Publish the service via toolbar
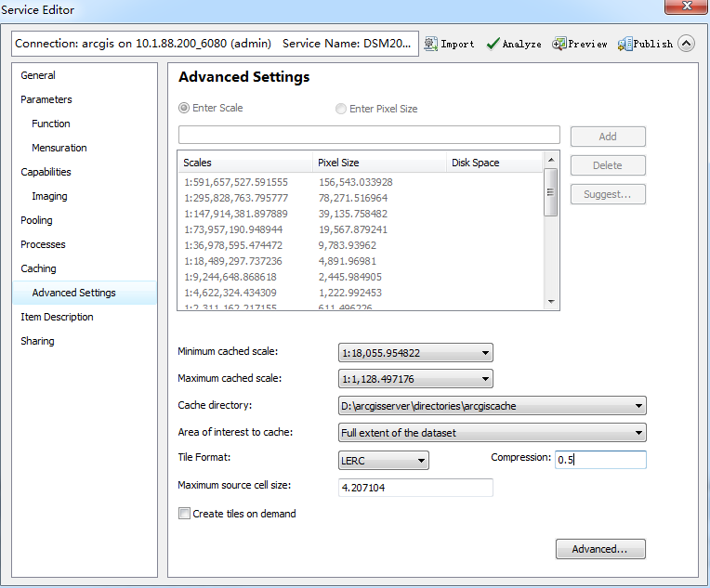 pyautogui.click(x=645, y=44)
